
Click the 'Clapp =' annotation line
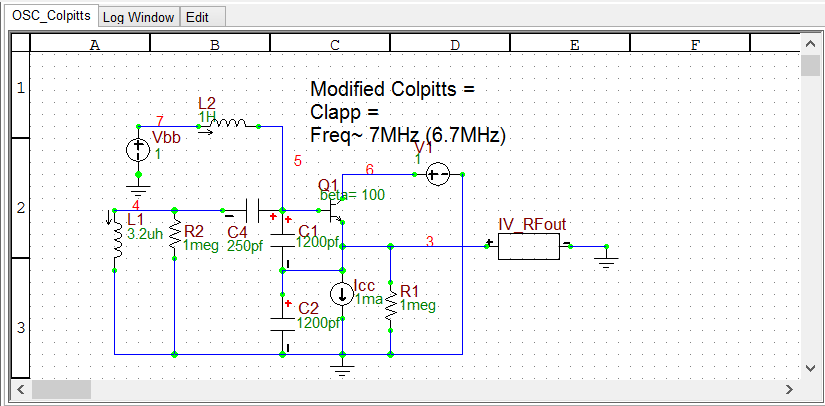pos(345,112)
